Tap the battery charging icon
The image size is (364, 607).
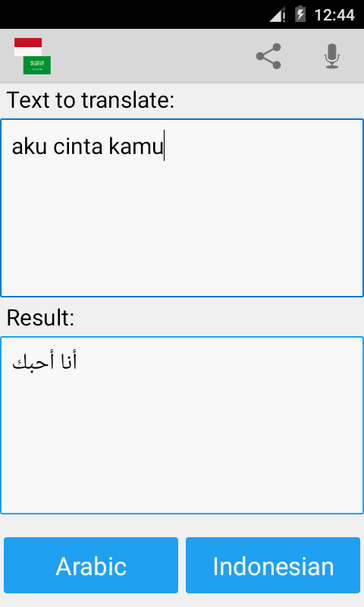coord(300,14)
